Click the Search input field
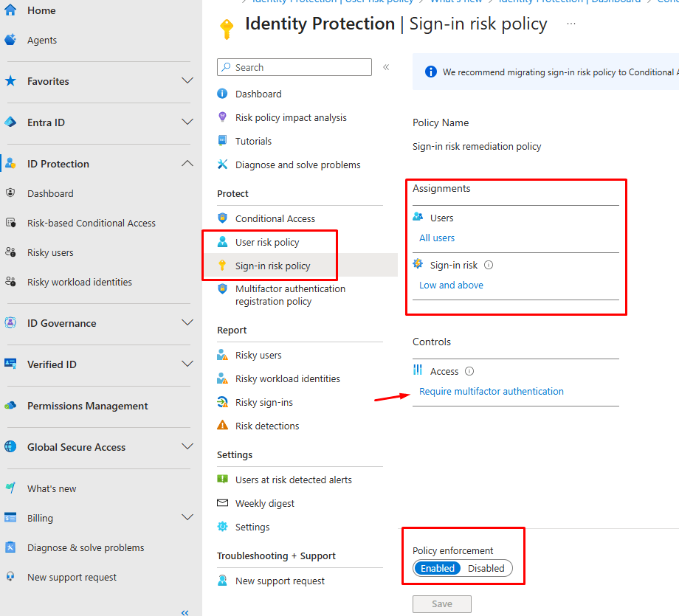The image size is (679, 616). click(x=294, y=67)
